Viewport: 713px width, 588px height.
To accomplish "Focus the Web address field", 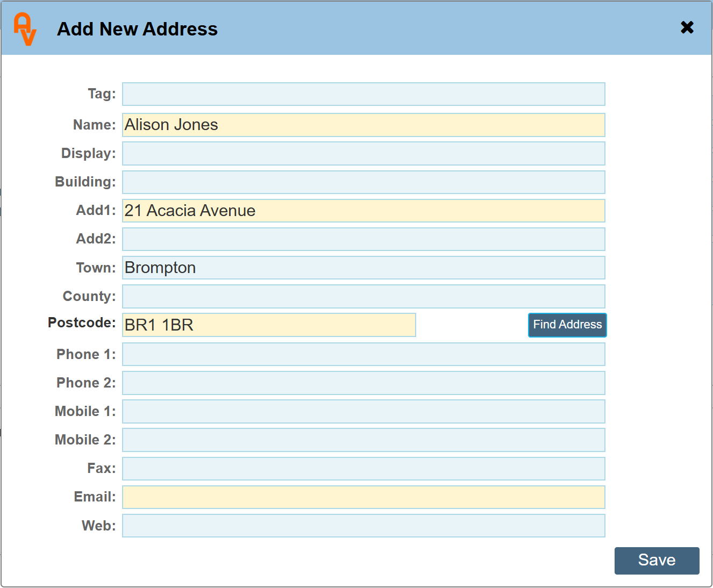I will click(x=363, y=526).
